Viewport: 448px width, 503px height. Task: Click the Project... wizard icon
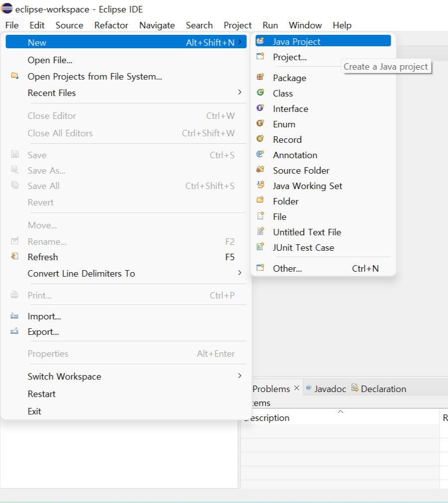260,56
